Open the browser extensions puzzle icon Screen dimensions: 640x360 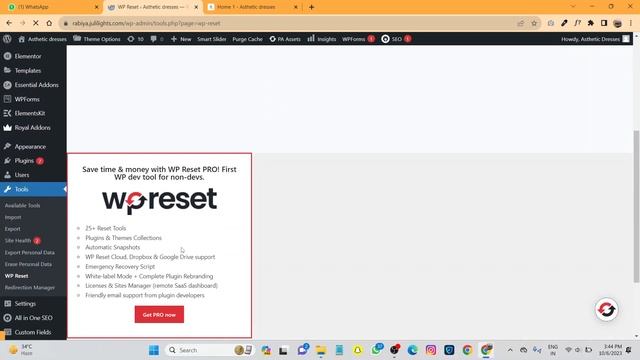tap(591, 23)
